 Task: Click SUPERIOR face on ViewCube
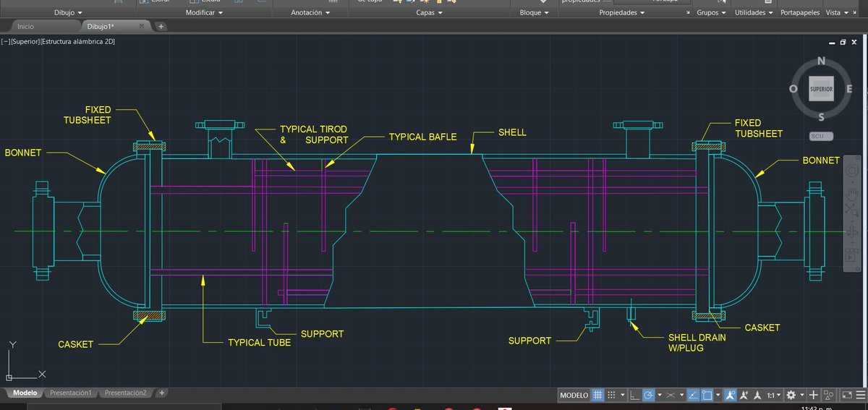click(821, 88)
